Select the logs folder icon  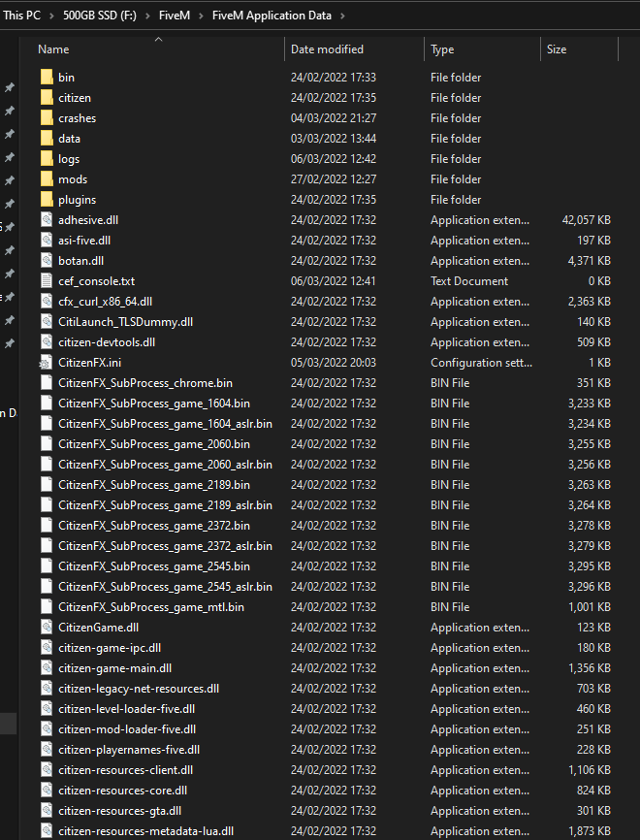coord(47,158)
